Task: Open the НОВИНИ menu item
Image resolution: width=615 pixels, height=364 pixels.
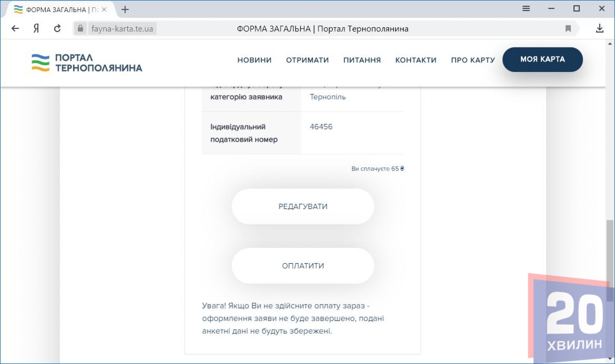Action: click(x=254, y=60)
